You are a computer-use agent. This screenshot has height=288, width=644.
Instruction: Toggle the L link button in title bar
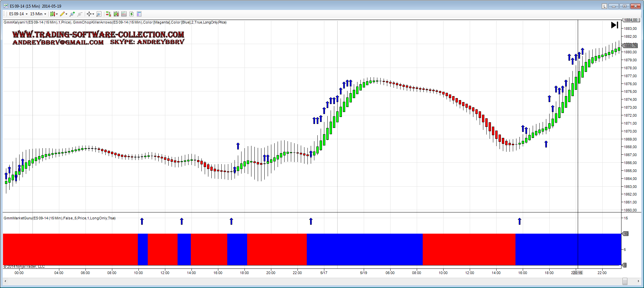click(x=604, y=6)
